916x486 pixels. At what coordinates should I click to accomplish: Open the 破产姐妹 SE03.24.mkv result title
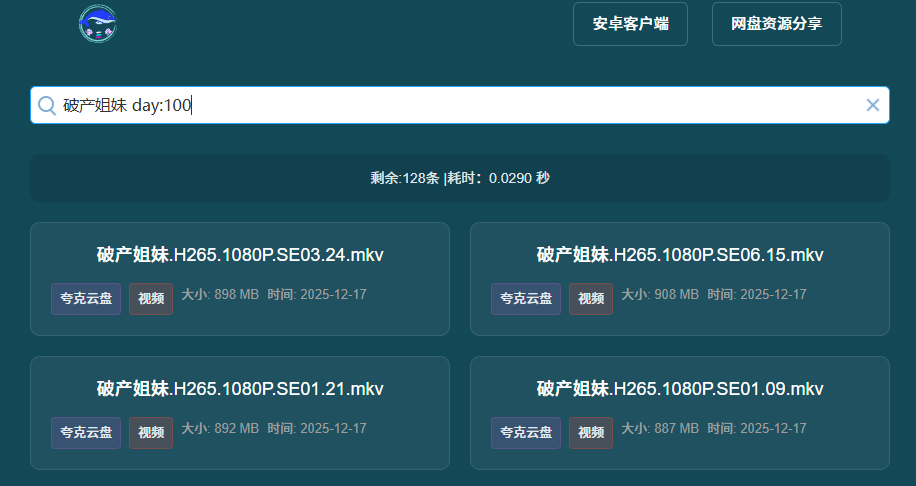240,255
